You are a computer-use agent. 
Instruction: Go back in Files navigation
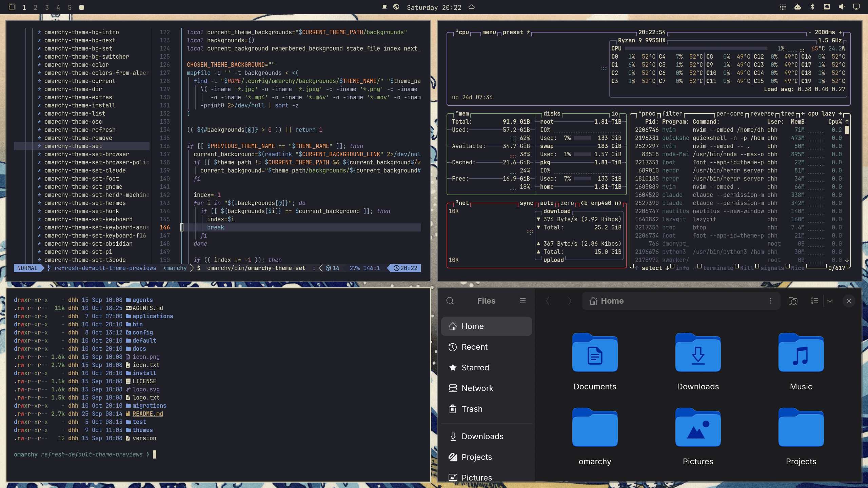548,301
